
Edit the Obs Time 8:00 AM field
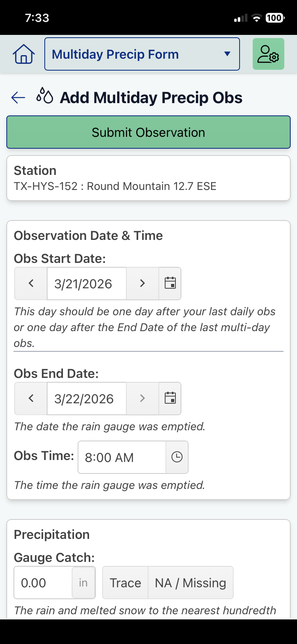click(121, 457)
